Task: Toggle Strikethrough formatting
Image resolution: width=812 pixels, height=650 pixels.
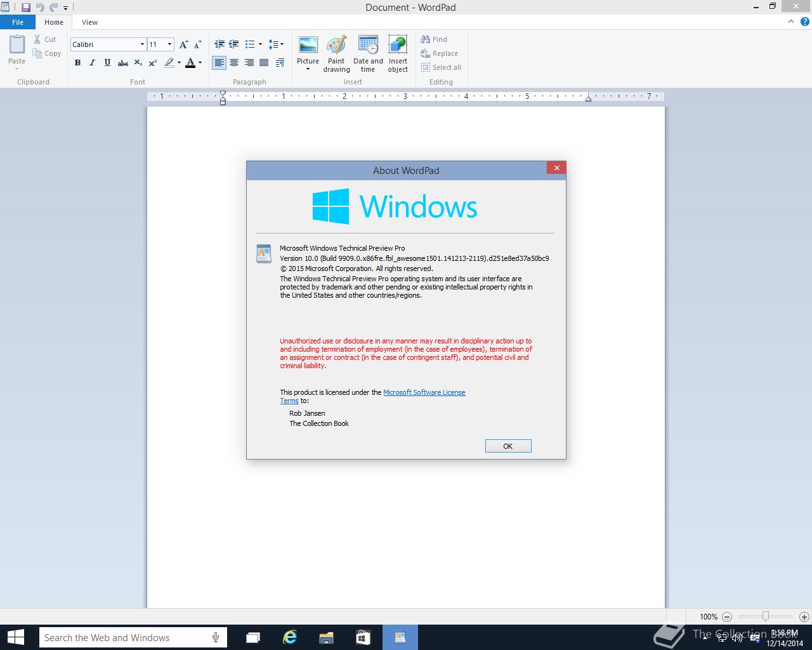Action: [123, 63]
